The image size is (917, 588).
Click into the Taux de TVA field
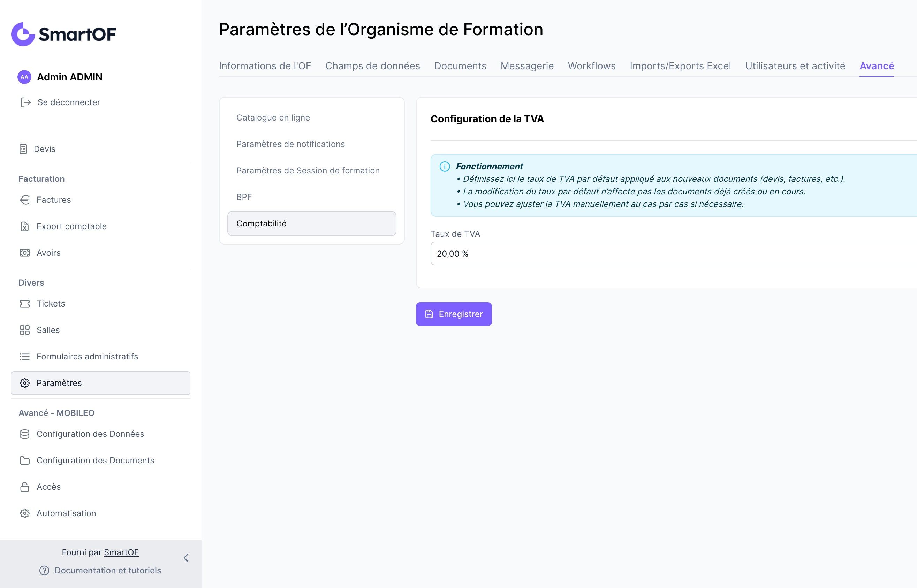click(x=673, y=254)
